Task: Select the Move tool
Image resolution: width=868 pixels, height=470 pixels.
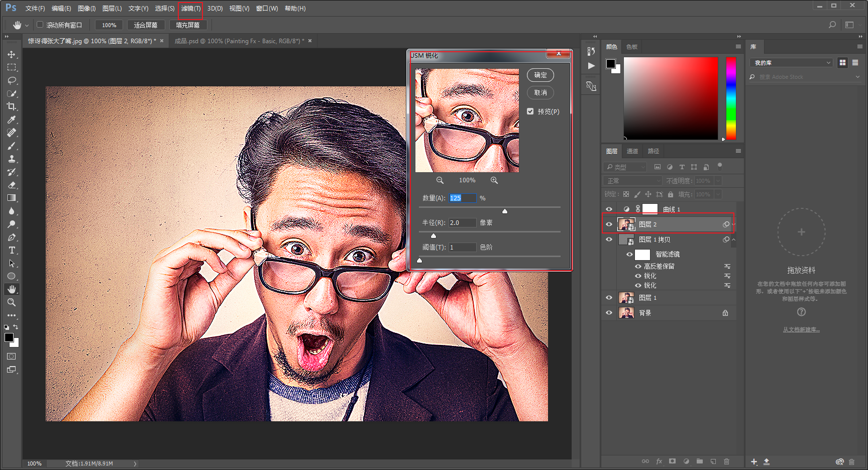Action: click(x=12, y=54)
